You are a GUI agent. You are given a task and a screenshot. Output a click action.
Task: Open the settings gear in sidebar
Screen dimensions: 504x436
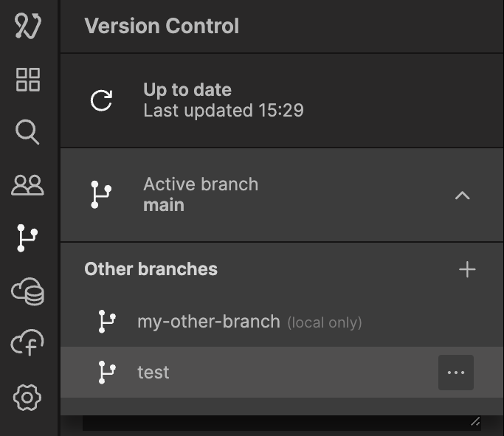tap(27, 398)
